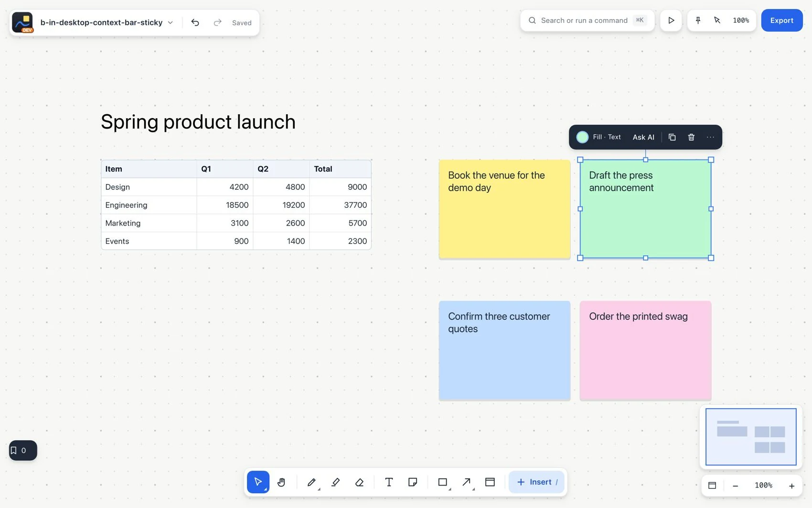Open the green fill color swatch
812x508 pixels.
click(582, 137)
